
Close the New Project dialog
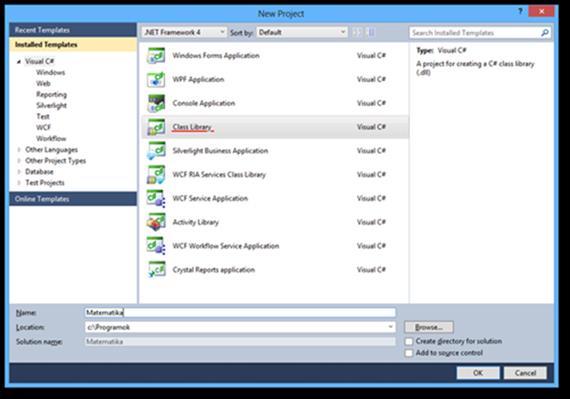click(x=541, y=11)
